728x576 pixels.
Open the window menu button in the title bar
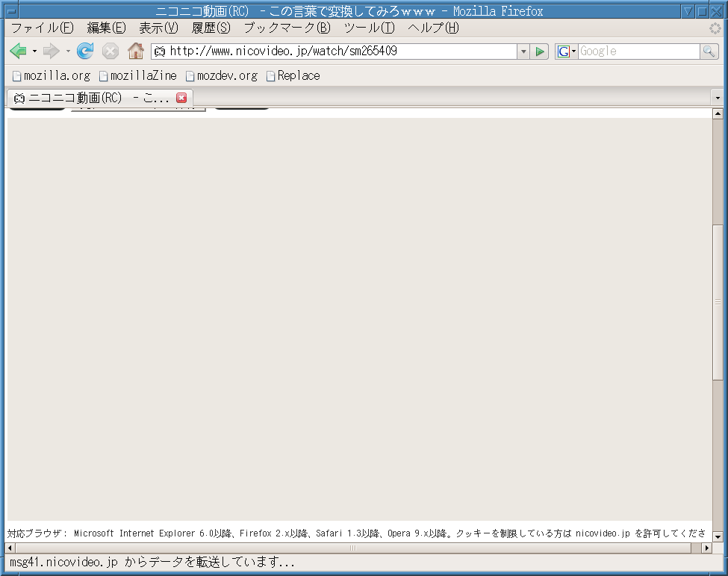pyautogui.click(x=12, y=11)
